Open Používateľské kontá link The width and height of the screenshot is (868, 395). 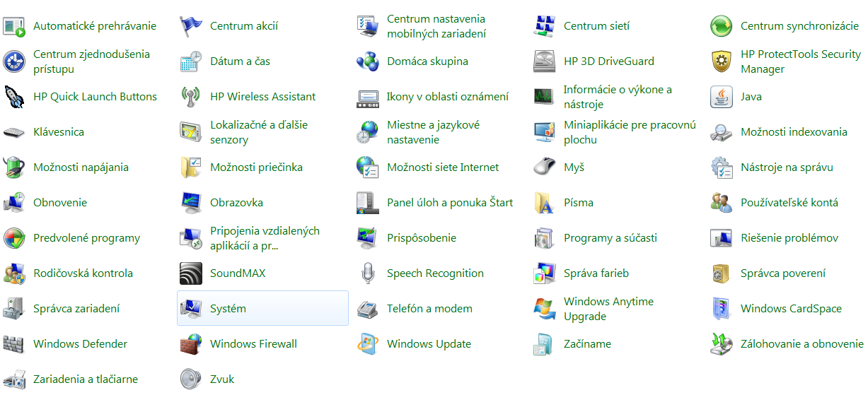tap(789, 203)
